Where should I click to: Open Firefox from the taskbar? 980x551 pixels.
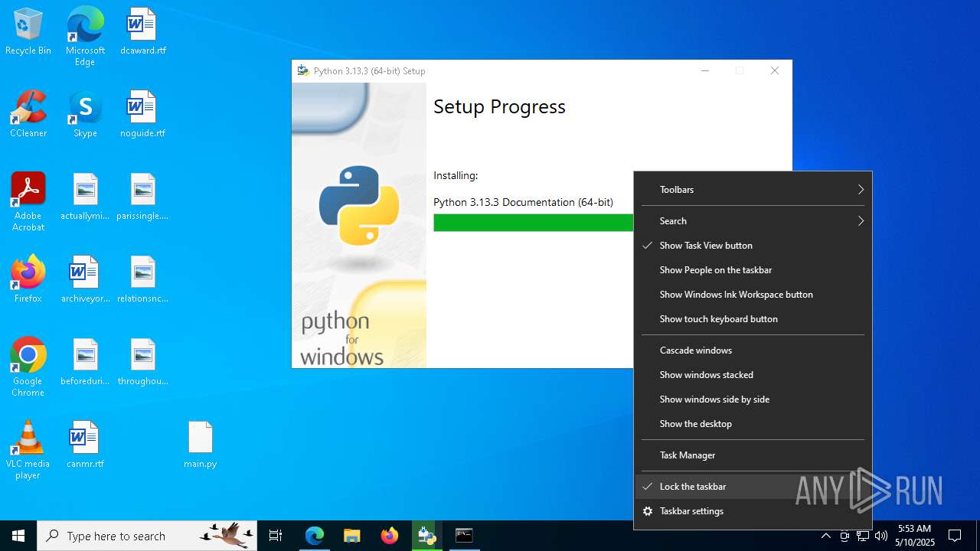pyautogui.click(x=390, y=536)
